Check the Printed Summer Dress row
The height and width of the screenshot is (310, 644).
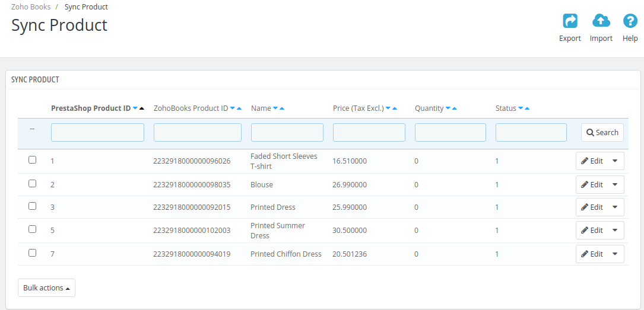coord(32,229)
